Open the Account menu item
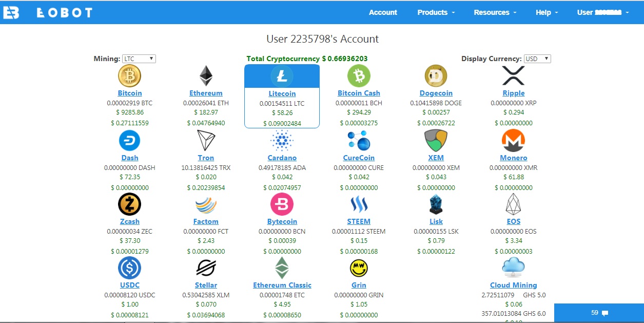This screenshot has width=644, height=323. pos(383,12)
